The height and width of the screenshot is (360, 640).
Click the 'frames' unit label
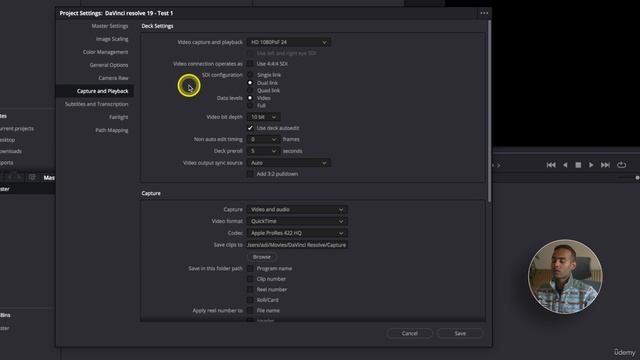tap(291, 140)
